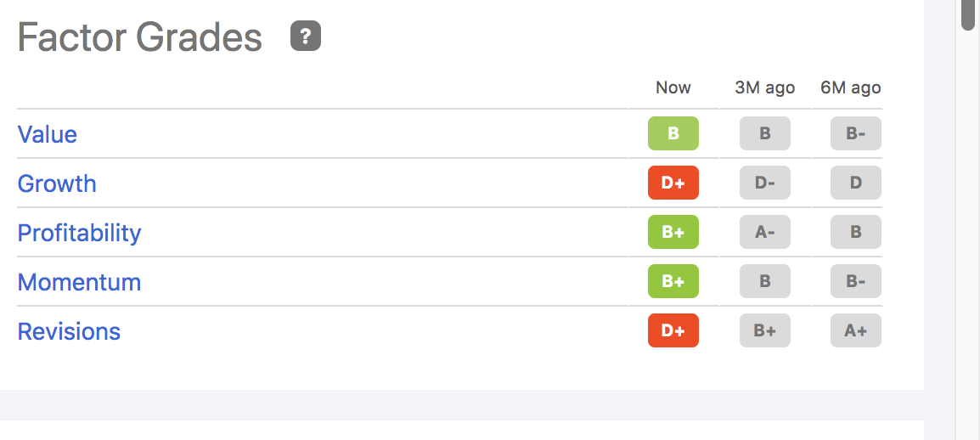Click the 3M ago column header
The width and height of the screenshot is (980, 440).
[765, 87]
